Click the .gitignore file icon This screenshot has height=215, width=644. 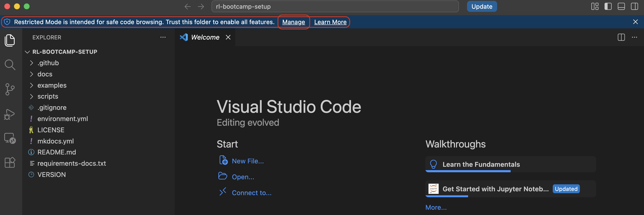pos(31,107)
